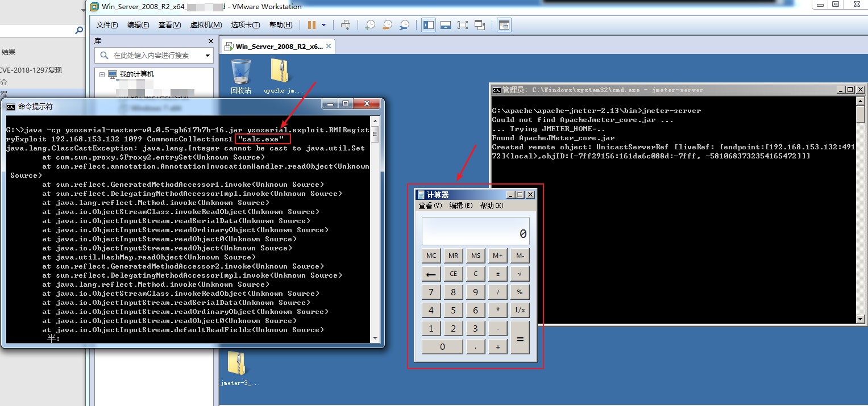The width and height of the screenshot is (868, 406).
Task: Click the percent calculator button
Action: (x=520, y=292)
